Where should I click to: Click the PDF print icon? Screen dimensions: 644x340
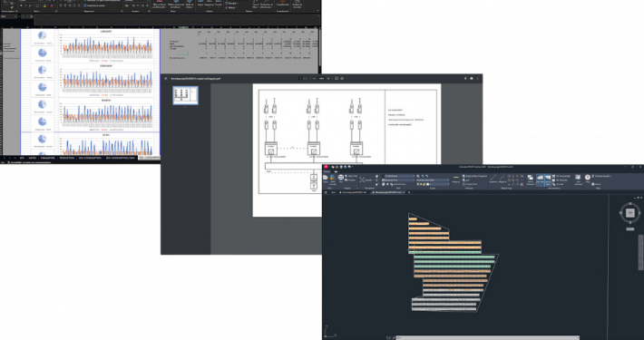point(471,79)
